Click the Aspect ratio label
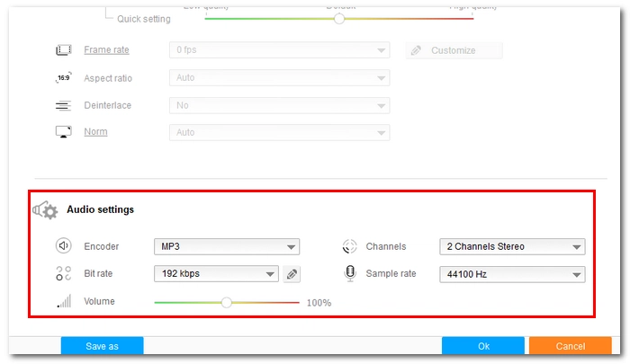 tap(108, 78)
